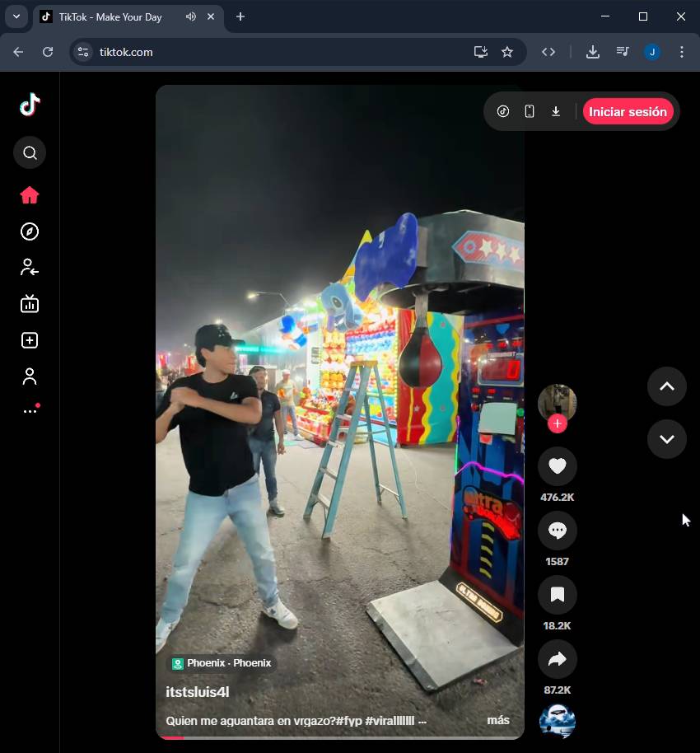Expand caption by clicking "más"
This screenshot has height=753, width=700.
[x=497, y=720]
